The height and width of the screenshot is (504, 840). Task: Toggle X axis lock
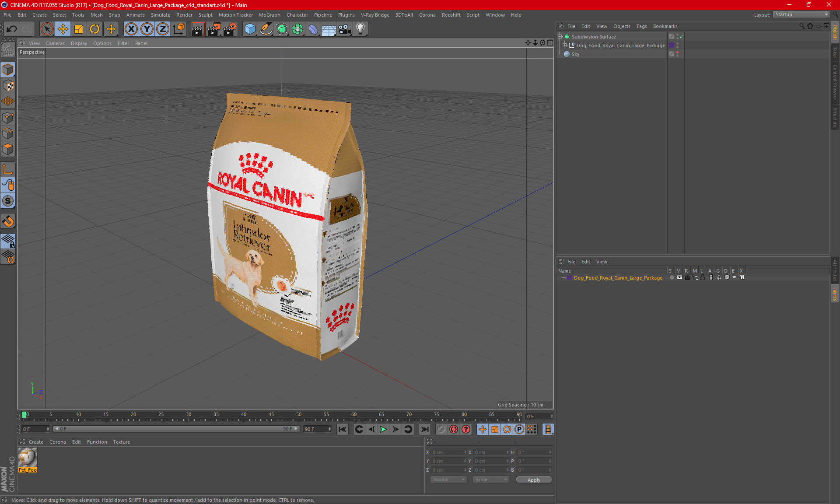[131, 29]
